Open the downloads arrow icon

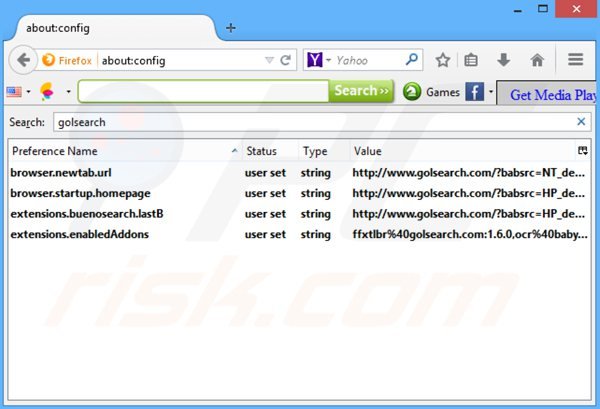[x=504, y=60]
